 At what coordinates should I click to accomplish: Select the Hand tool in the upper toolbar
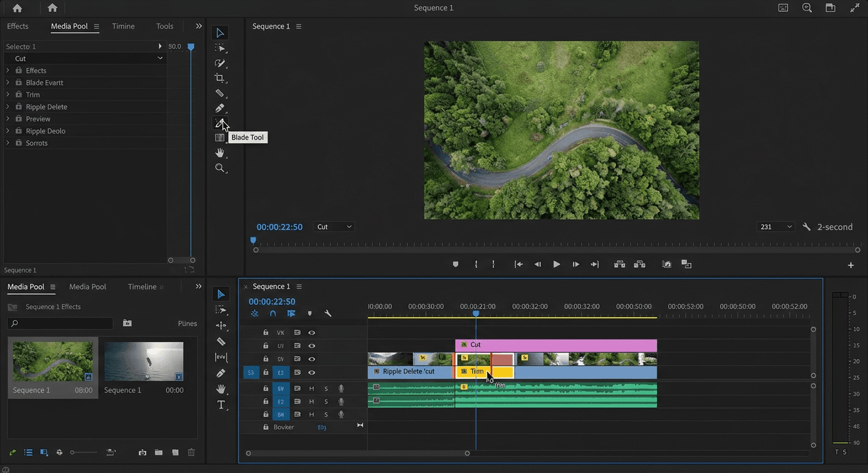(219, 153)
